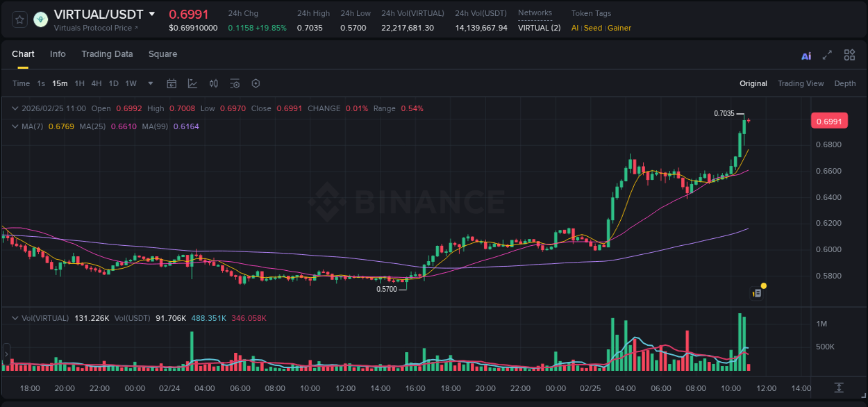Open the widgets layout grid icon
The height and width of the screenshot is (407, 868).
point(849,55)
